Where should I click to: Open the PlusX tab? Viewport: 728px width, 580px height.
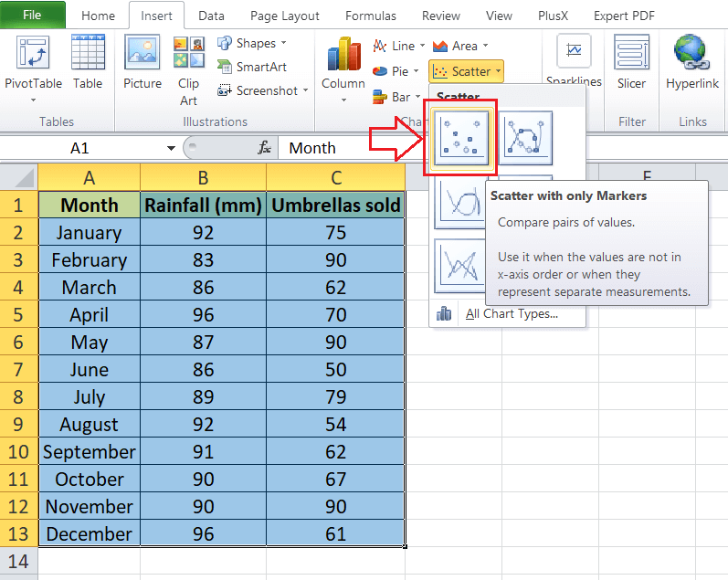click(553, 16)
